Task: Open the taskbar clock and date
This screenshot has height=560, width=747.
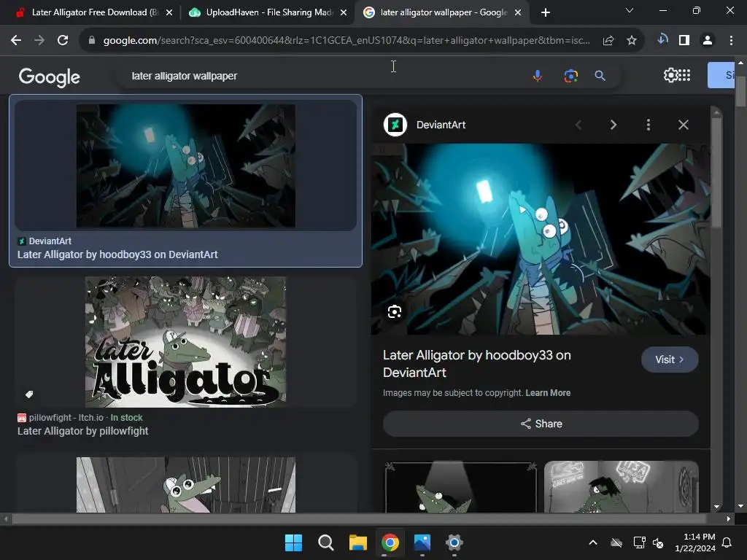Action: (695, 542)
